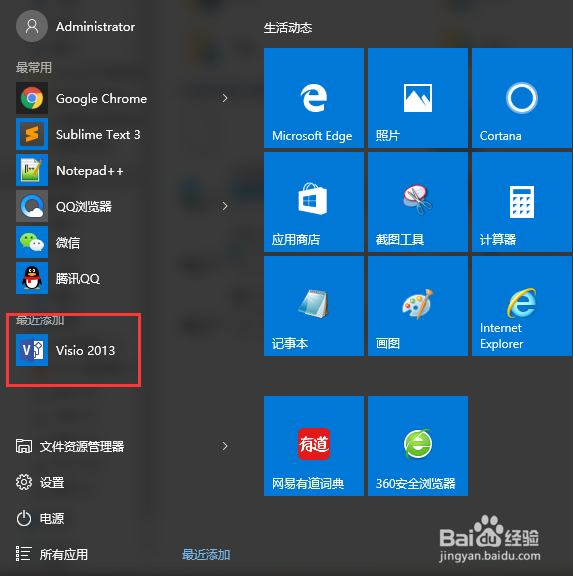Expand 文件资源管理器 submenu arrow
The height and width of the screenshot is (576, 573).
tap(225, 446)
